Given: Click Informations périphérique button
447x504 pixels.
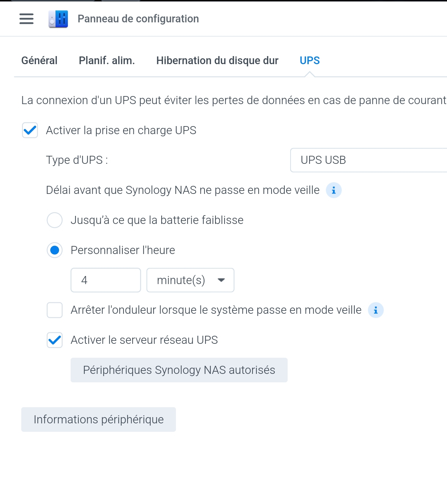Looking at the screenshot, I should tap(99, 419).
